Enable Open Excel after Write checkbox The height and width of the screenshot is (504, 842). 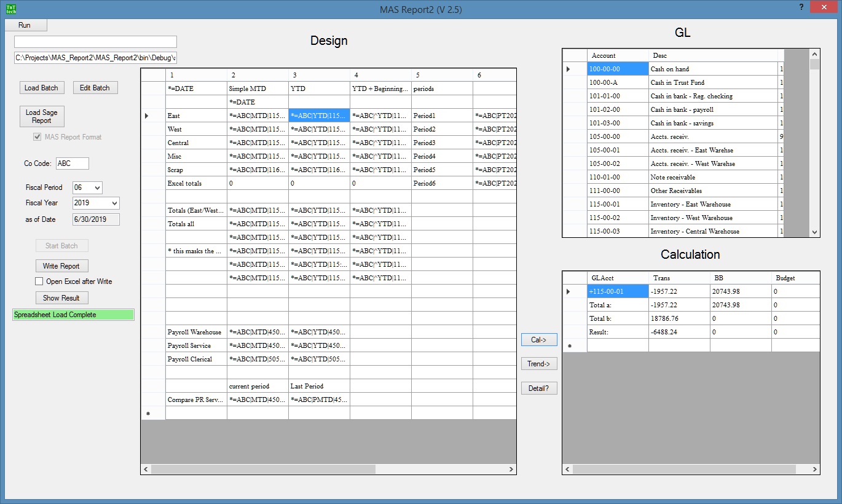pyautogui.click(x=40, y=282)
